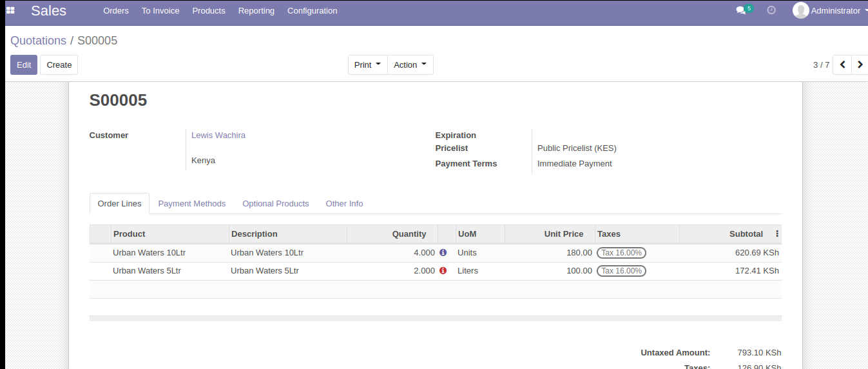Open the apps grid menu icon
This screenshot has height=369, width=868.
pyautogui.click(x=10, y=10)
